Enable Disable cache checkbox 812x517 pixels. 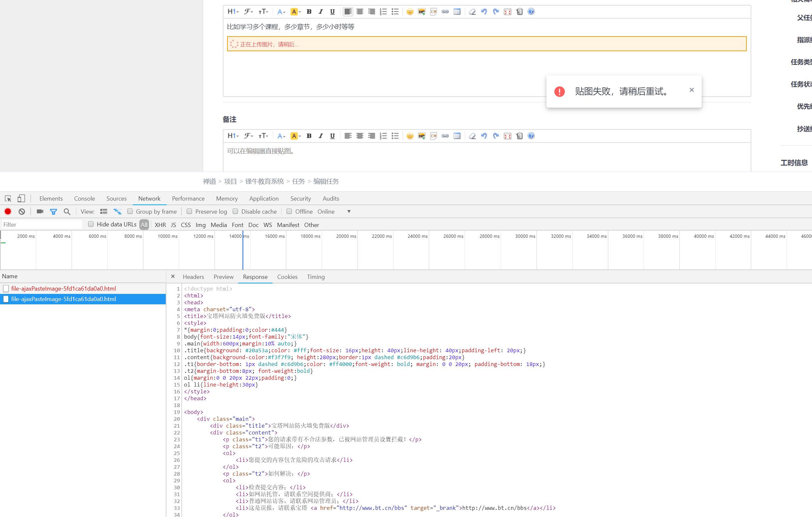(235, 211)
